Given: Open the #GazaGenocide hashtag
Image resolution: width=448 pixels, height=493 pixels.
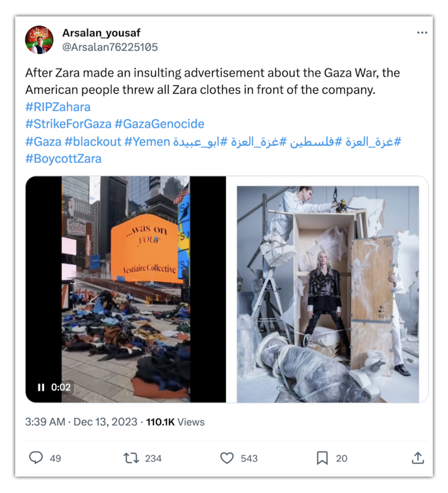Looking at the screenshot, I should (159, 124).
